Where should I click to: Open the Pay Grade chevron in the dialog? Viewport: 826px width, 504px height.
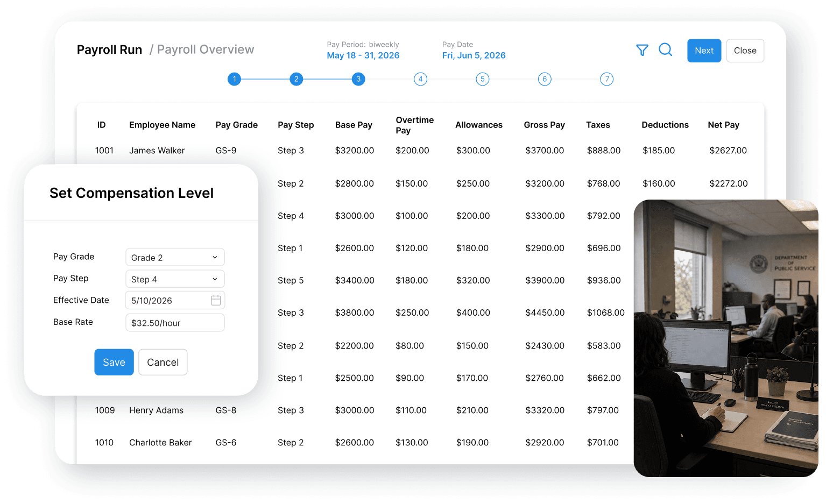click(x=214, y=257)
